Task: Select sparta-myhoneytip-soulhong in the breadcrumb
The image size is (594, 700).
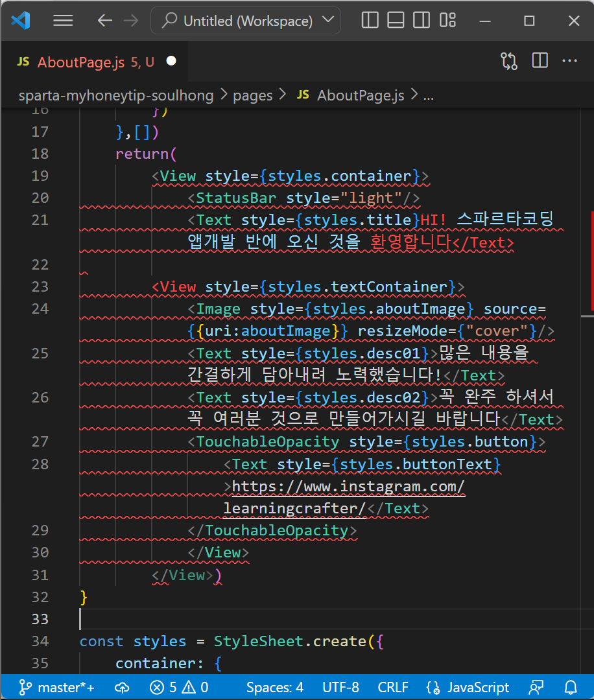Action: 116,95
